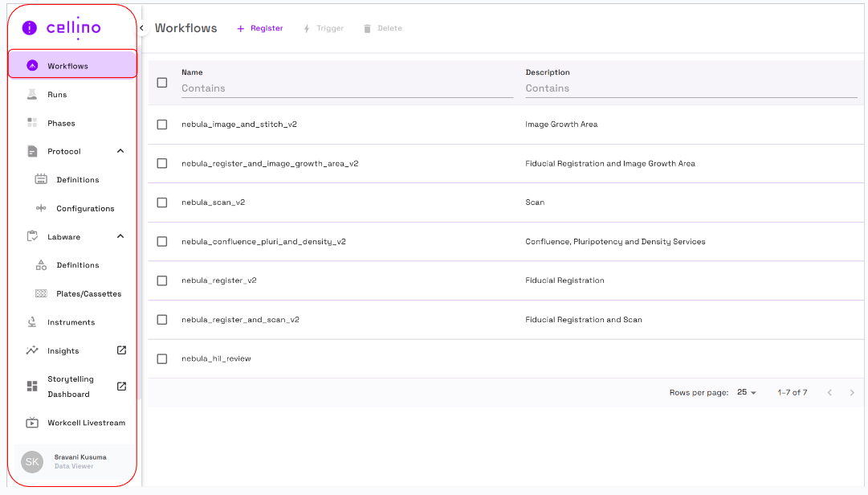Image resolution: width=868 pixels, height=495 pixels.
Task: Click the Name filter input field
Action: (x=347, y=88)
